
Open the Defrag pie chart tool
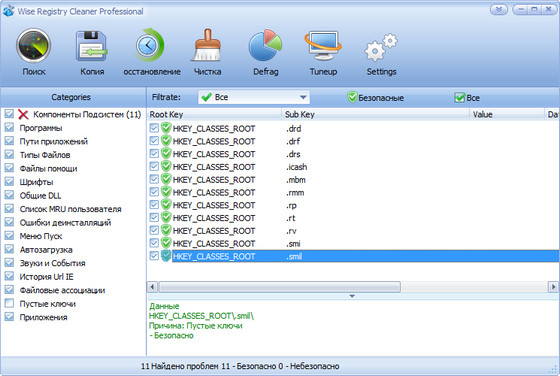tap(265, 46)
